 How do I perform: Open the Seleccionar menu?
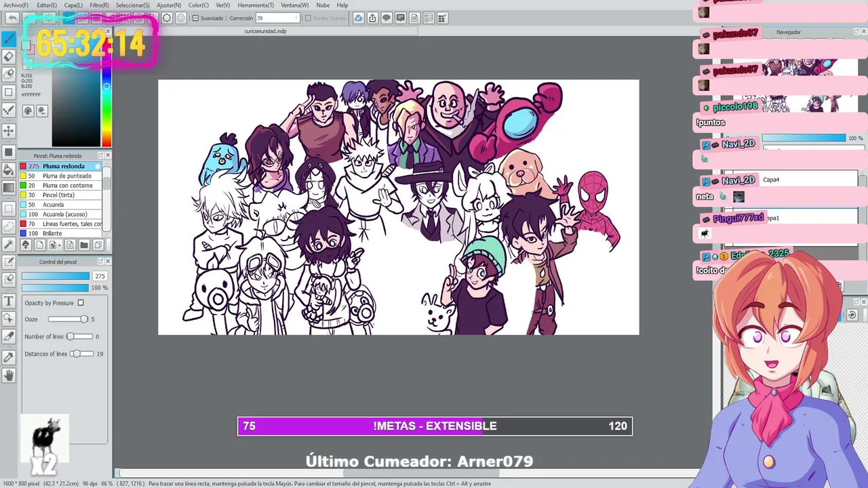tap(133, 5)
